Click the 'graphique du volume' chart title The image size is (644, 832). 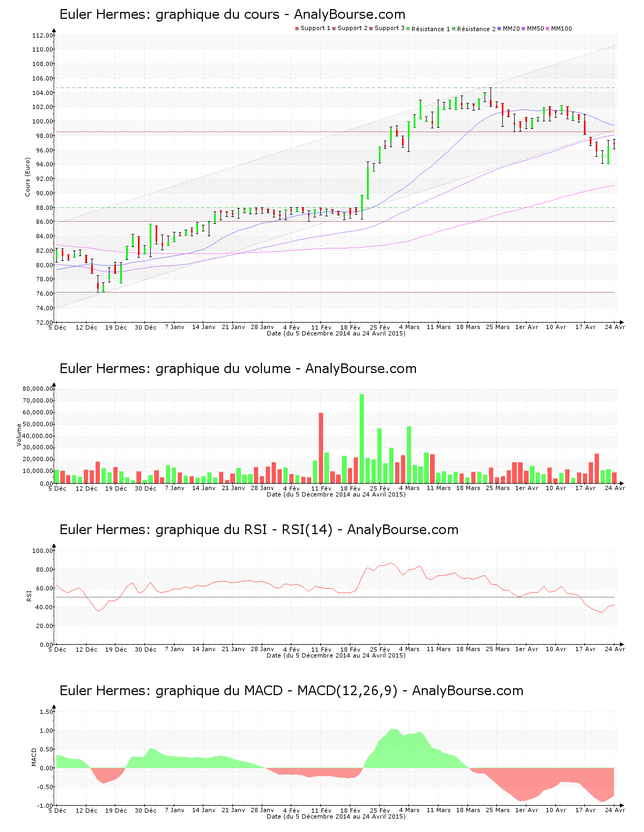[238, 369]
